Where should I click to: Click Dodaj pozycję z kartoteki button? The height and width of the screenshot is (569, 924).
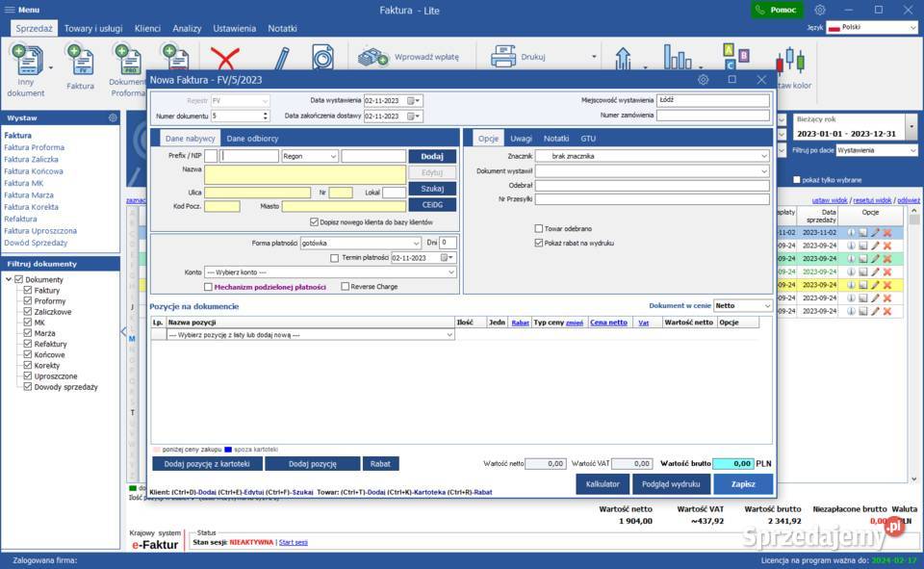207,464
